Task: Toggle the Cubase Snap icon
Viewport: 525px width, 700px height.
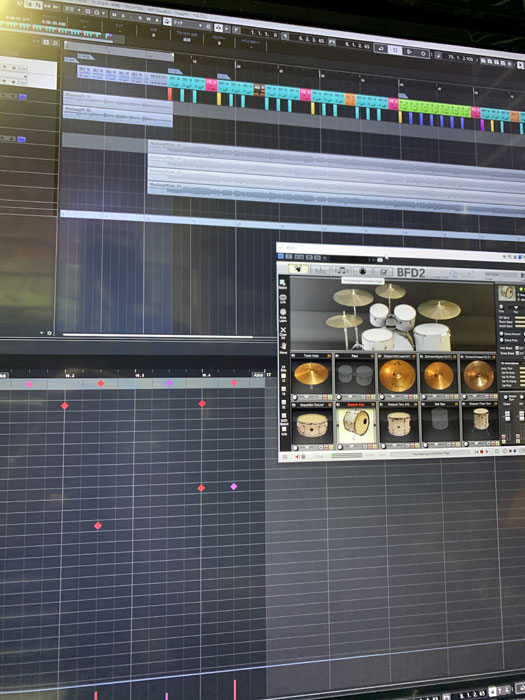Action: (x=167, y=21)
